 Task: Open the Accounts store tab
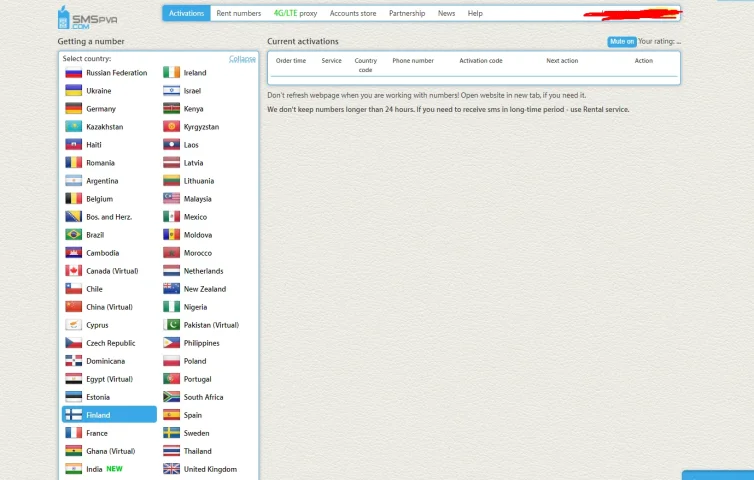(x=353, y=13)
